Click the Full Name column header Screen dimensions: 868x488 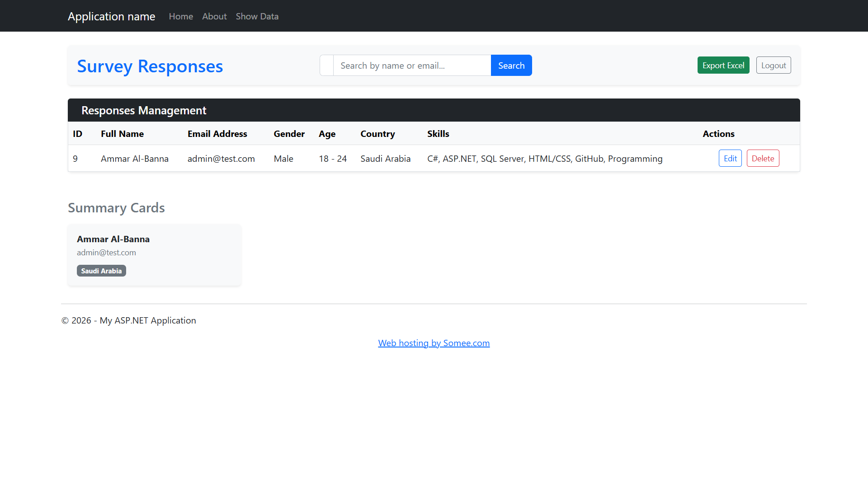[x=122, y=134]
